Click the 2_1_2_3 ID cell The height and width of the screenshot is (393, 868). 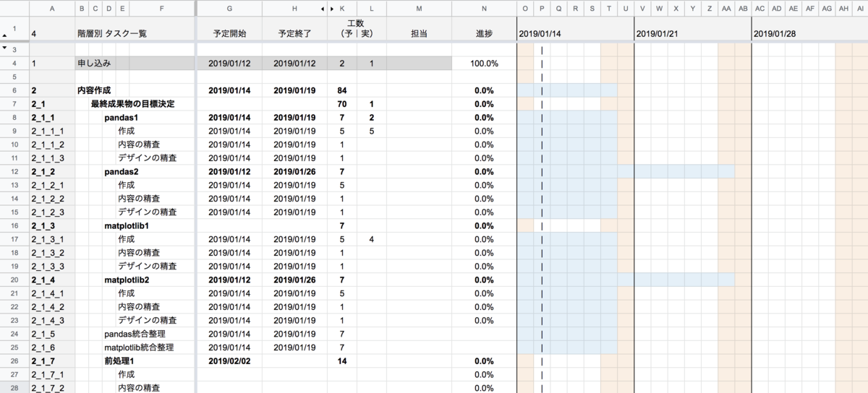(x=53, y=212)
